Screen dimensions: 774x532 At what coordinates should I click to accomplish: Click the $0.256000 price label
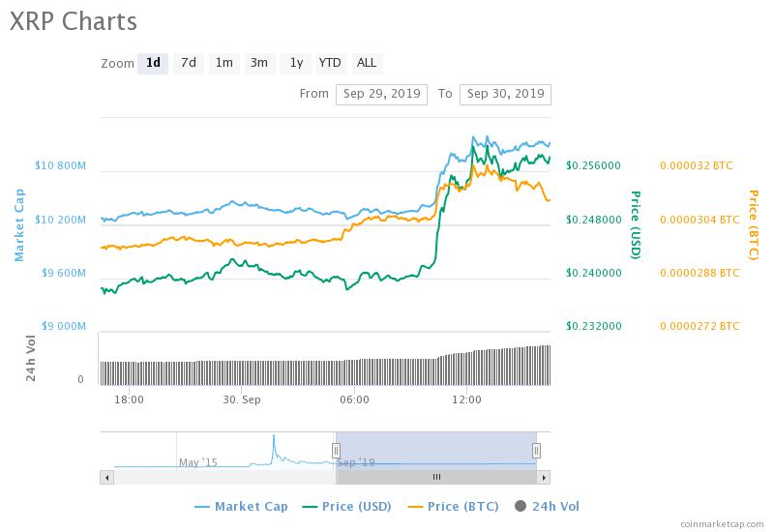click(593, 165)
